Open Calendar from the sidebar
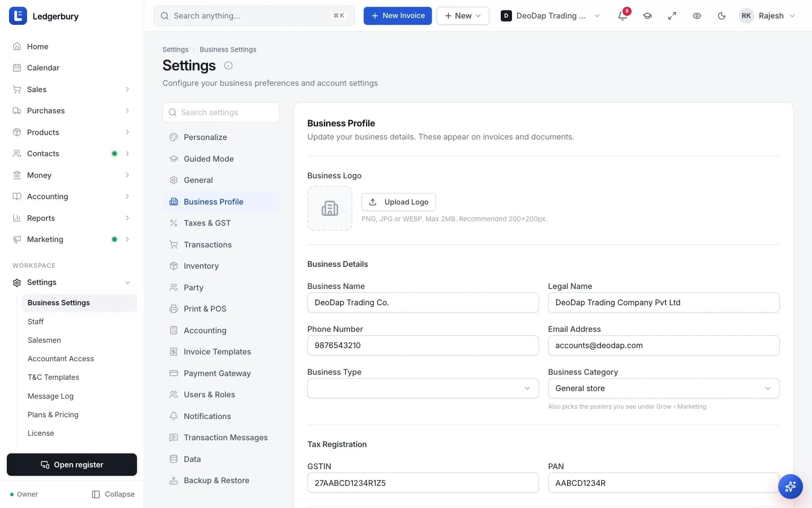This screenshot has height=508, width=812. coord(72,68)
